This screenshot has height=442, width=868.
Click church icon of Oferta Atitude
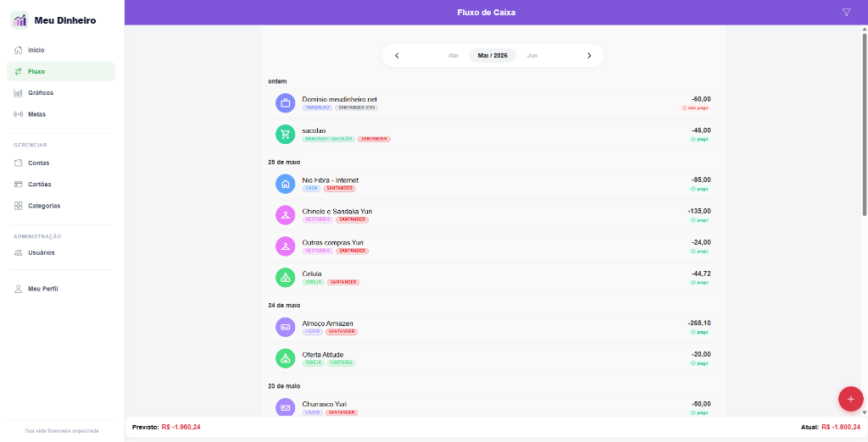[x=285, y=358]
